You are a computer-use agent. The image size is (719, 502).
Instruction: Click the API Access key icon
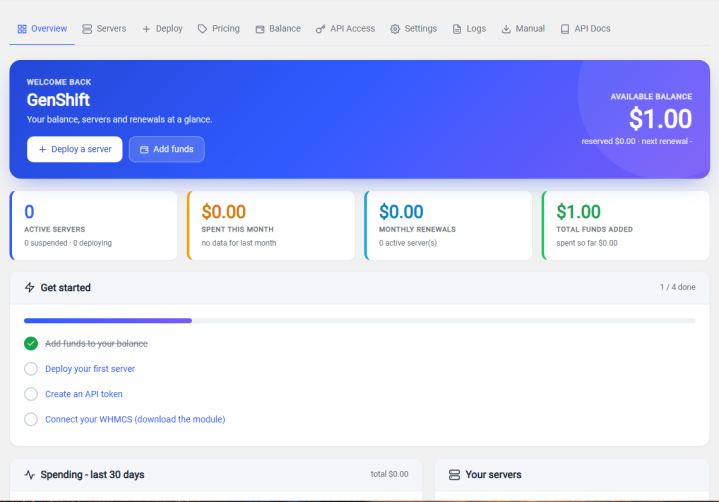point(320,29)
